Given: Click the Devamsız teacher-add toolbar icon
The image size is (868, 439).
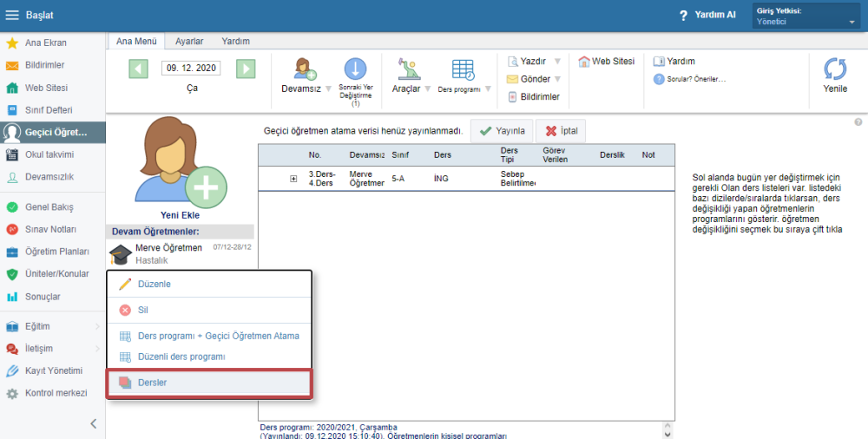Looking at the screenshot, I should pos(305,69).
